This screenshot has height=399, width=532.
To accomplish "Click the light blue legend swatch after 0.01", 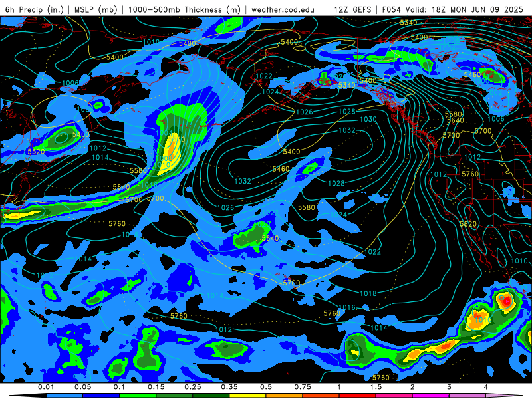I will coord(65,396).
